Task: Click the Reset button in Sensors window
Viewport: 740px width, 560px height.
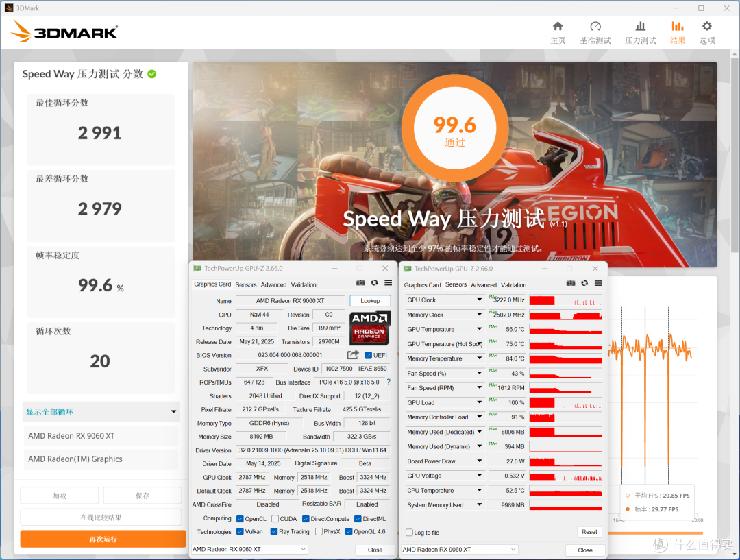Action: click(589, 532)
